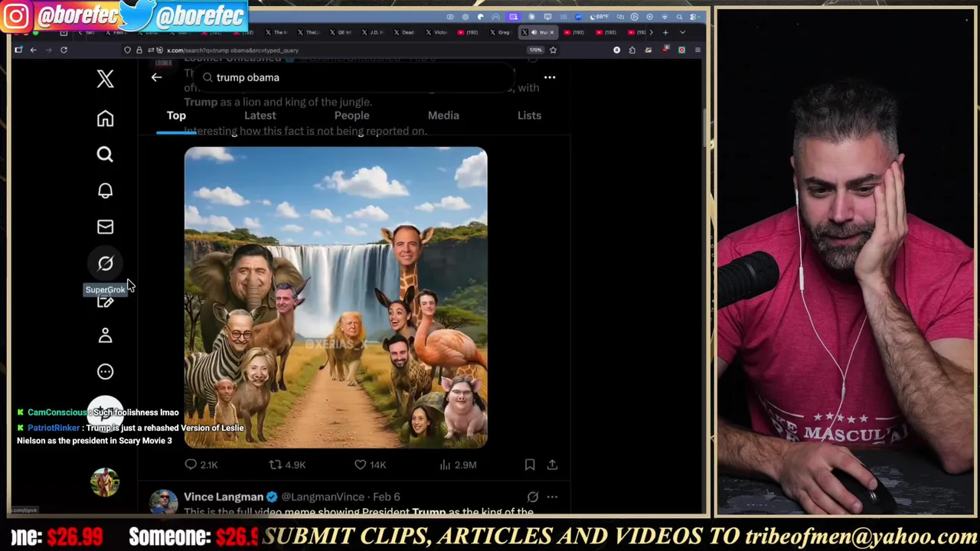Bookmark the jungle meme post

[529, 465]
